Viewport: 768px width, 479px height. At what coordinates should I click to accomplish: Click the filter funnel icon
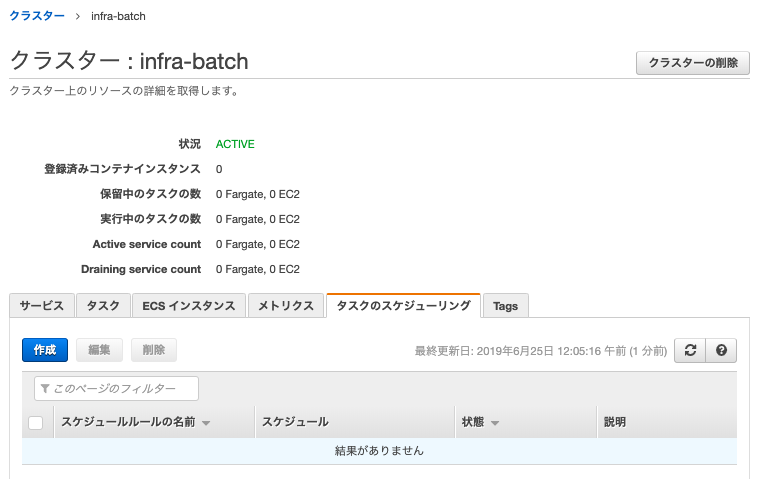[45, 388]
